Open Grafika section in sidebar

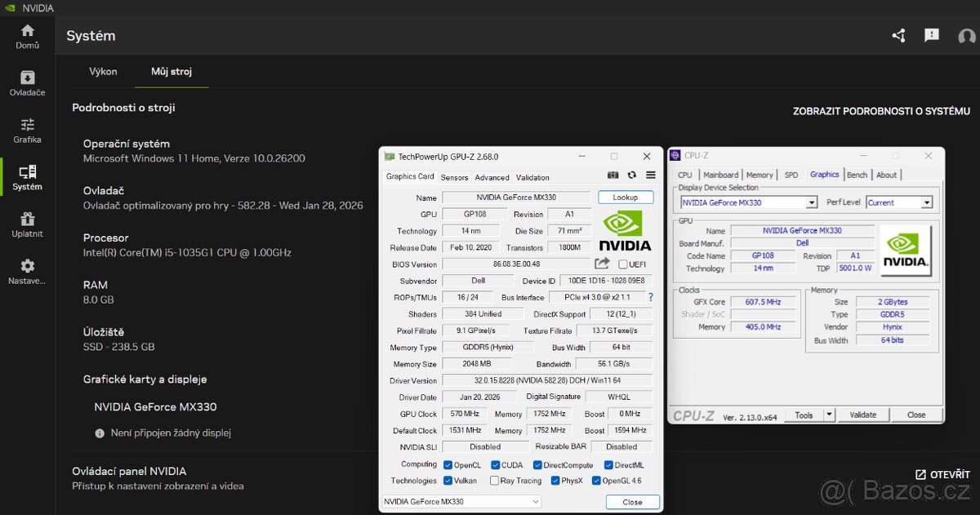[27, 131]
